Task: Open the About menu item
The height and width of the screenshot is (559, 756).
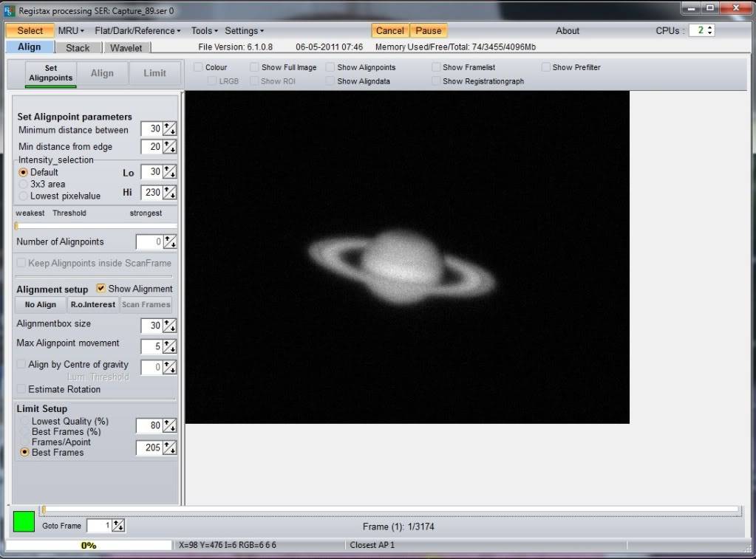Action: click(567, 31)
